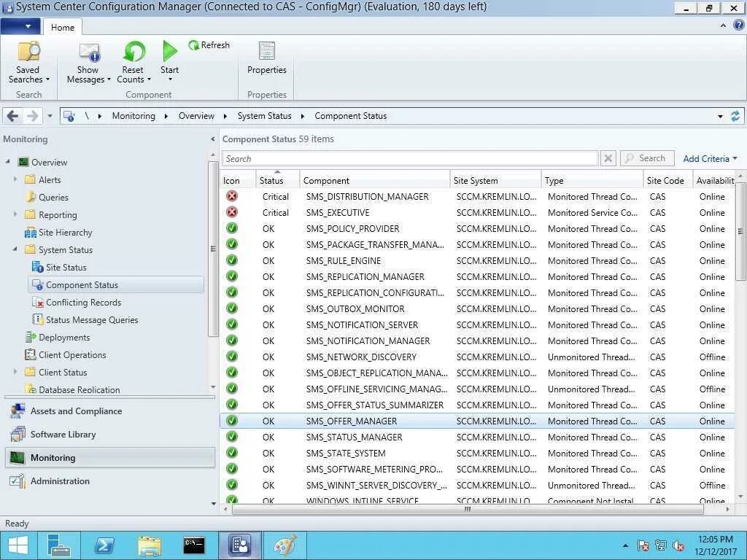747x560 pixels.
Task: Sort by the Site System column header
Action: (x=495, y=180)
